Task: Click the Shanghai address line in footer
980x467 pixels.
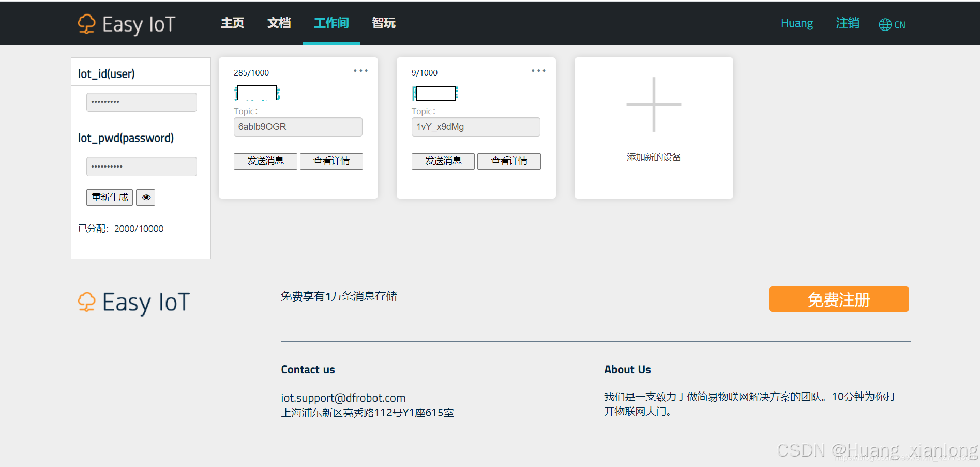Action: point(367,413)
